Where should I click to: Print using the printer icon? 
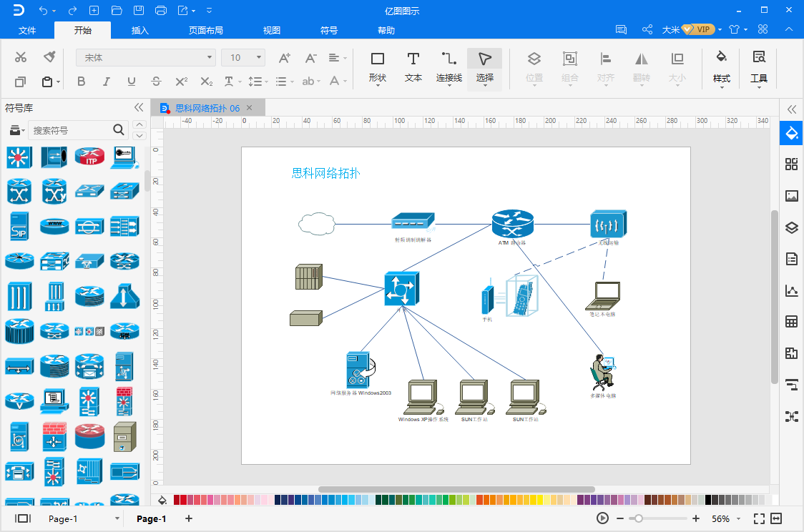click(x=160, y=10)
